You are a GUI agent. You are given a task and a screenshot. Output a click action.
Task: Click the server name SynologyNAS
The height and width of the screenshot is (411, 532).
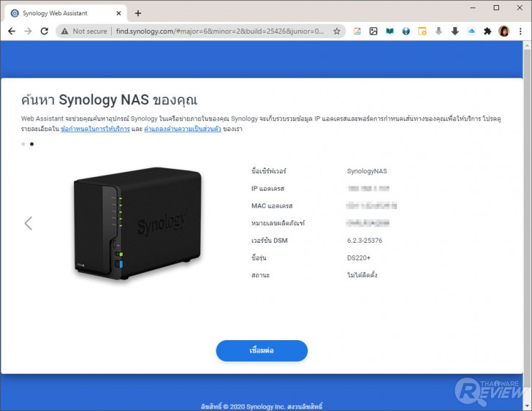pyautogui.click(x=367, y=171)
